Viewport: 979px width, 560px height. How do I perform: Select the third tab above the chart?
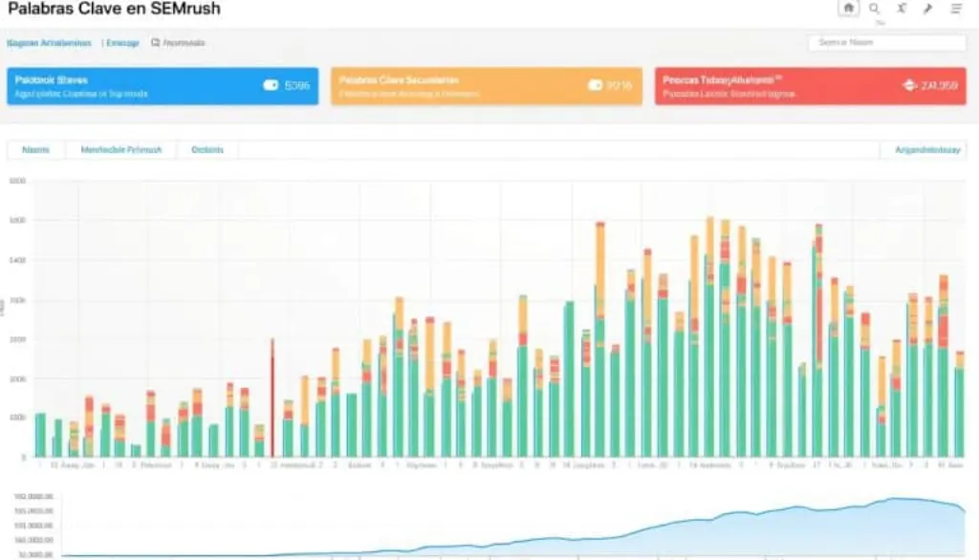(x=207, y=150)
